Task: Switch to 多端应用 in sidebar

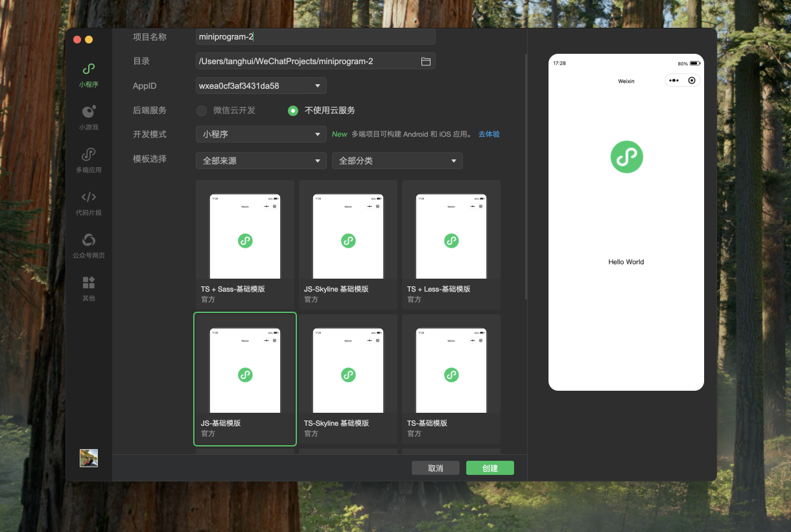Action: click(89, 155)
